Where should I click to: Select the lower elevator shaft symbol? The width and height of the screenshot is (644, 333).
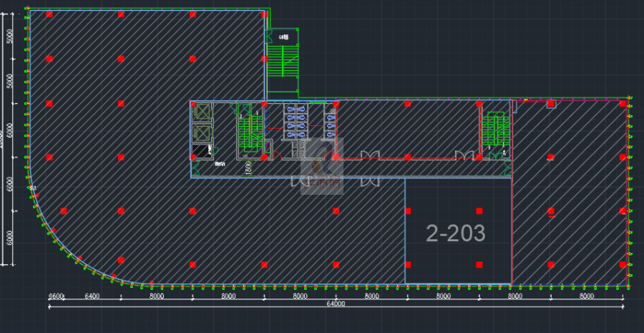point(203,133)
